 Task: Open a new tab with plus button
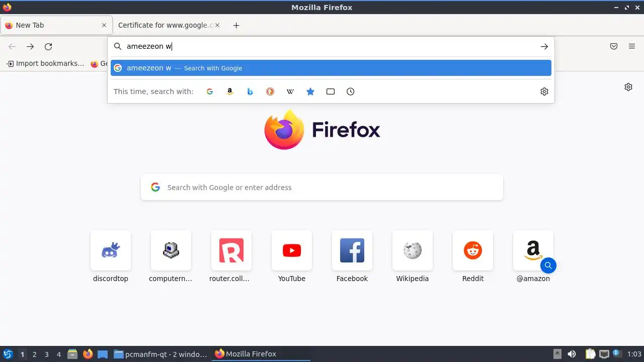(236, 25)
